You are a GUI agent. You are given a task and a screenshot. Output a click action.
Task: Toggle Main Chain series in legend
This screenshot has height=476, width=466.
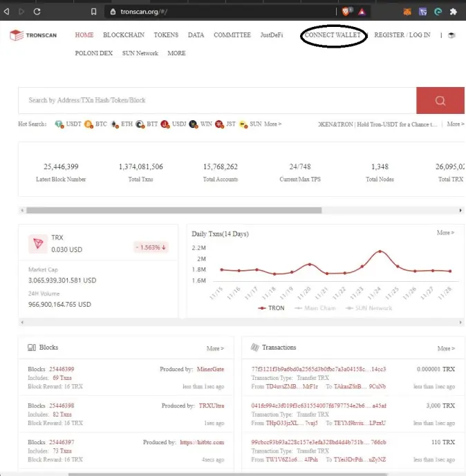(x=315, y=308)
